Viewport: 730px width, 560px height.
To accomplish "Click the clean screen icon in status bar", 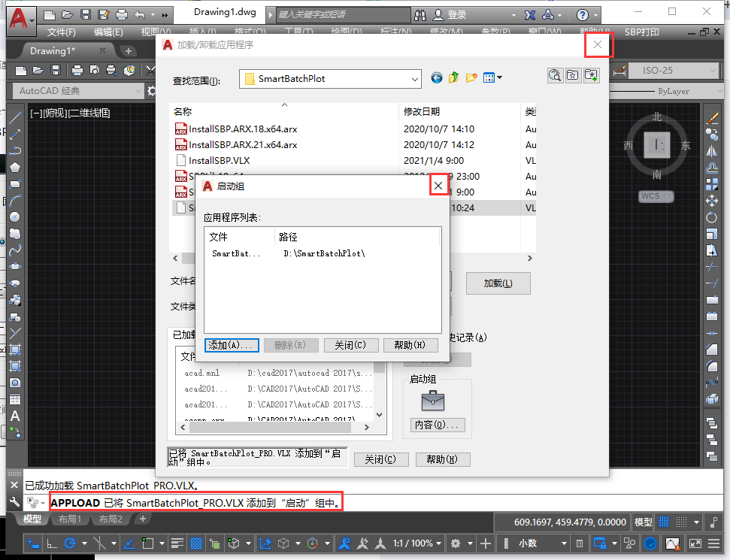I will pyautogui.click(x=695, y=543).
